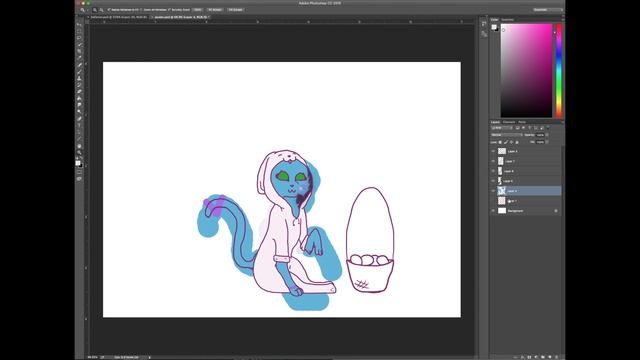The image size is (640, 360).
Task: Select the Type tool
Action: pos(79,125)
